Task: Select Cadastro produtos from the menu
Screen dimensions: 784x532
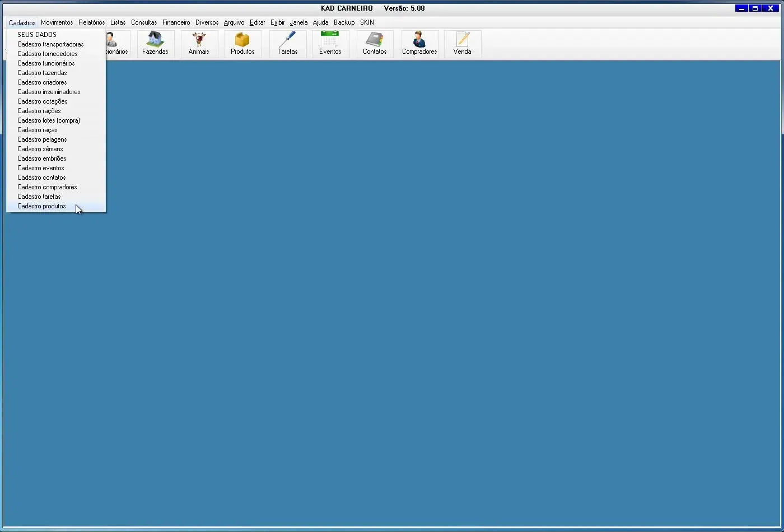Action: (41, 206)
